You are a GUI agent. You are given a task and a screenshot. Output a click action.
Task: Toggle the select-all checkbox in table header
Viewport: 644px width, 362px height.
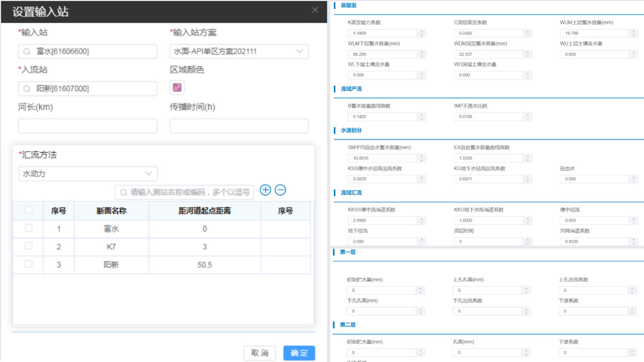pyautogui.click(x=29, y=210)
